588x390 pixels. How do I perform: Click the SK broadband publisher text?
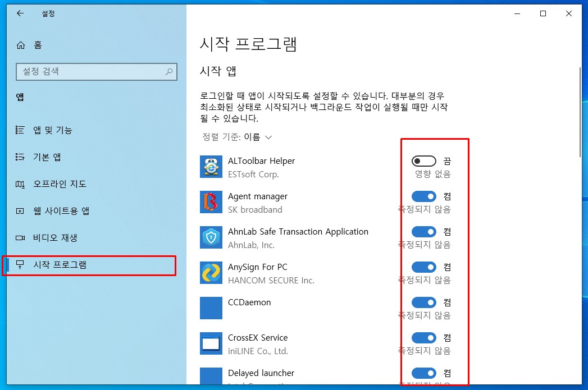tap(255, 210)
